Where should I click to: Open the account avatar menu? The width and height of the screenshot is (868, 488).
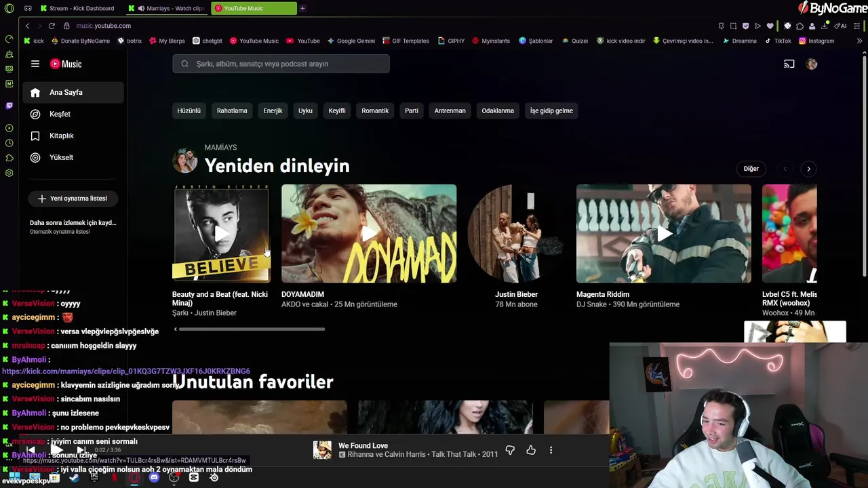(x=812, y=64)
